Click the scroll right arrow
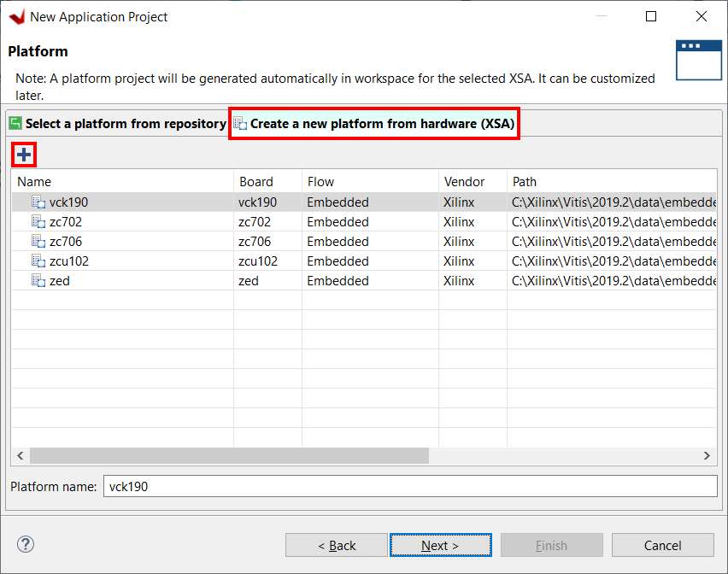This screenshot has width=728, height=574. click(x=707, y=455)
